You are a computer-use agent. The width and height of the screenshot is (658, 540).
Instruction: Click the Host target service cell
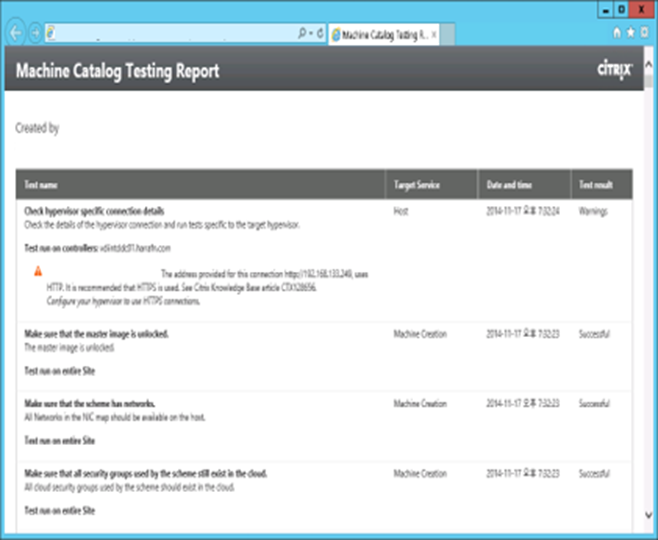401,211
